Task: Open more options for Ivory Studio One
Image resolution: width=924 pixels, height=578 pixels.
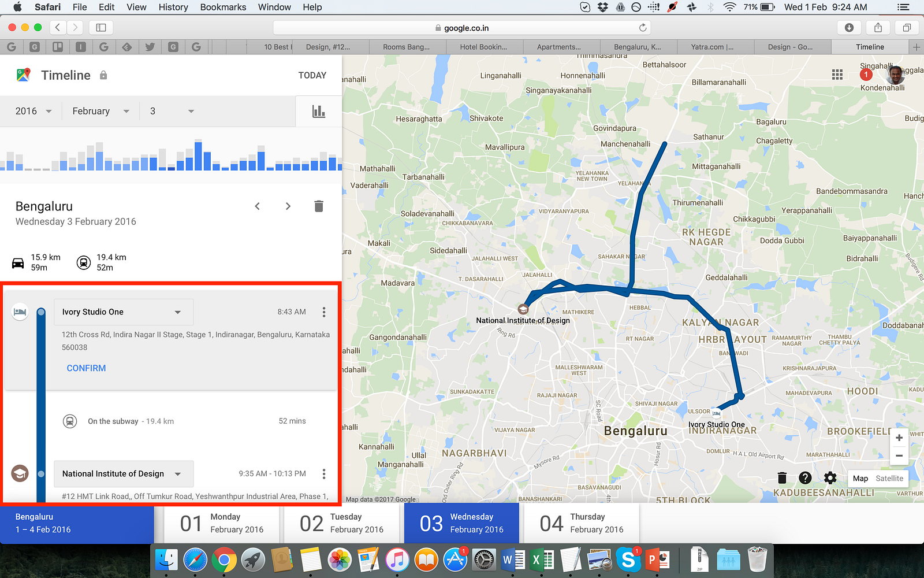Action: tap(324, 312)
